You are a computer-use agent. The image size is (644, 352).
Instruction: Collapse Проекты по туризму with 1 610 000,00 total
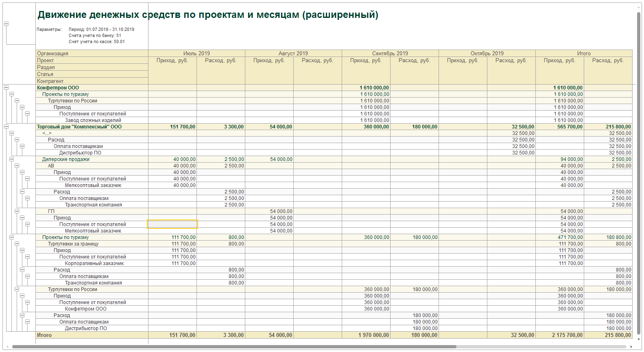[x=11, y=94]
